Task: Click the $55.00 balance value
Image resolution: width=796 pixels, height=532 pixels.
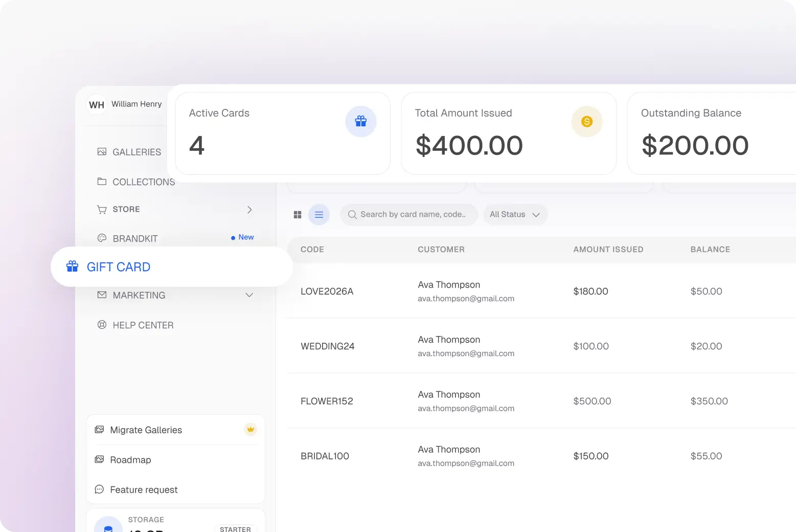Action: [706, 456]
